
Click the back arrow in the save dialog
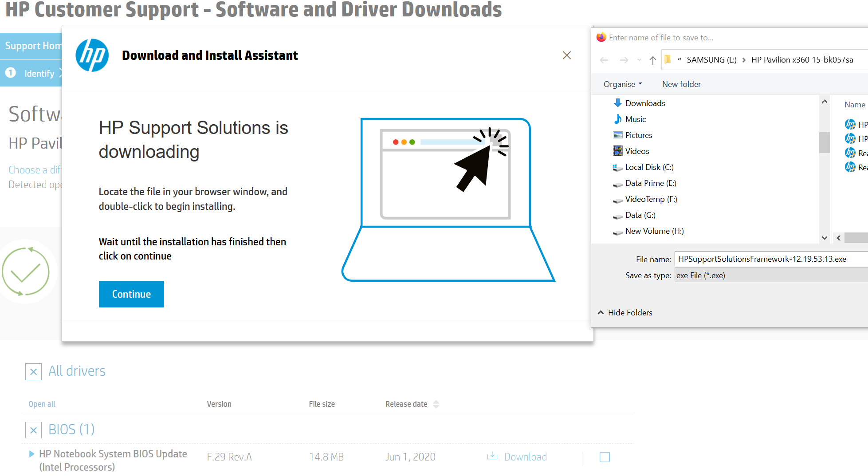pos(604,60)
